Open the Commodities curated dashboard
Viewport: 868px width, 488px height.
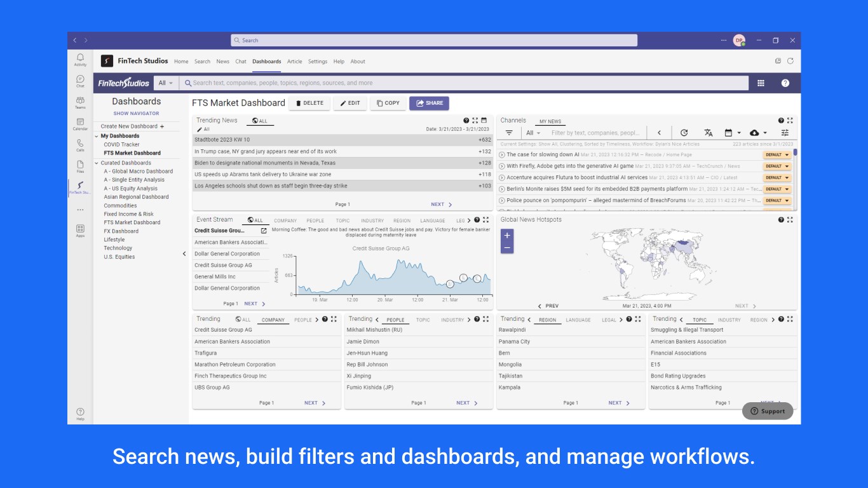coord(120,205)
